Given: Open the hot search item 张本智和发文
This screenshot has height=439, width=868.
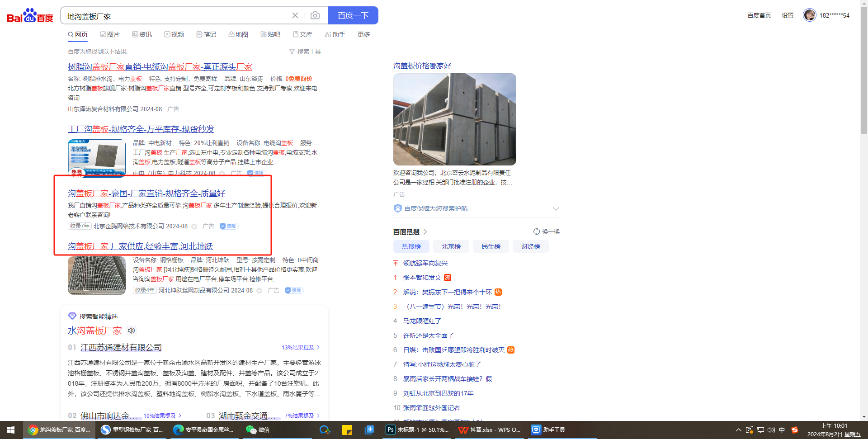Looking at the screenshot, I should (422, 278).
